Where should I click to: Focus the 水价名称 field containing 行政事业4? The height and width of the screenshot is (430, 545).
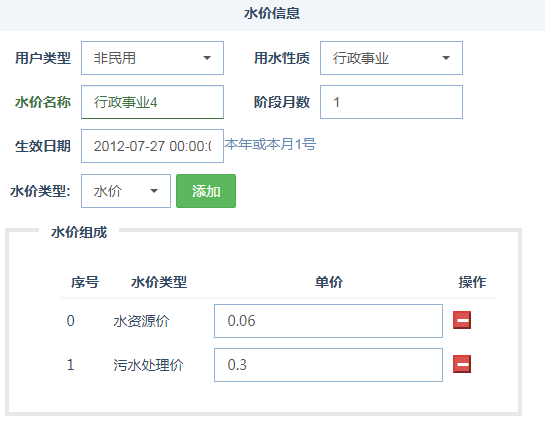click(152, 102)
